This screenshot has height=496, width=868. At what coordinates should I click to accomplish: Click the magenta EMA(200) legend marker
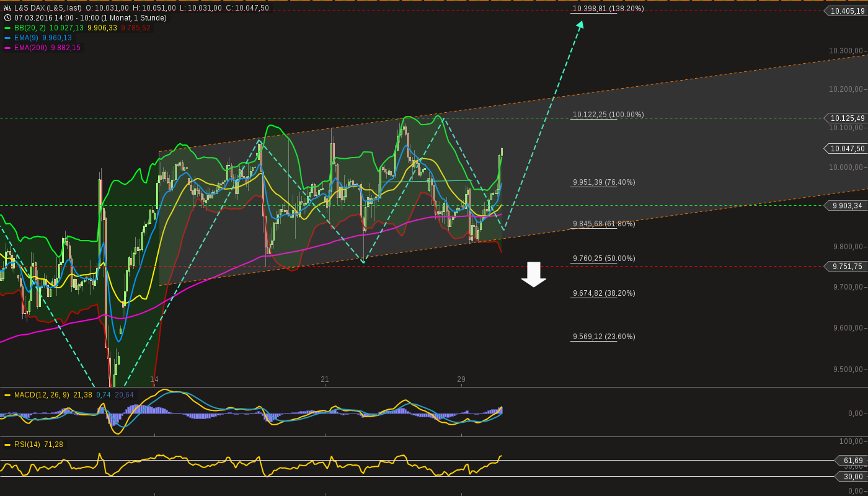coord(7,48)
